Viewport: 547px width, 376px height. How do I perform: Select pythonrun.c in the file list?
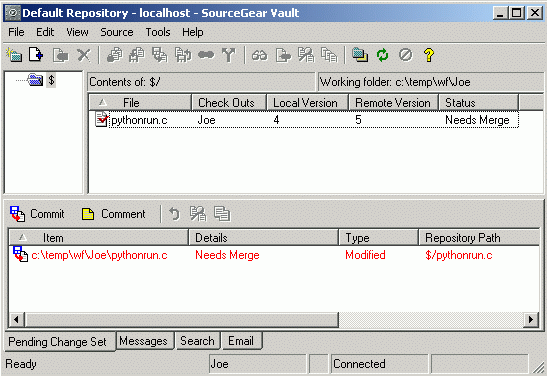(x=139, y=120)
